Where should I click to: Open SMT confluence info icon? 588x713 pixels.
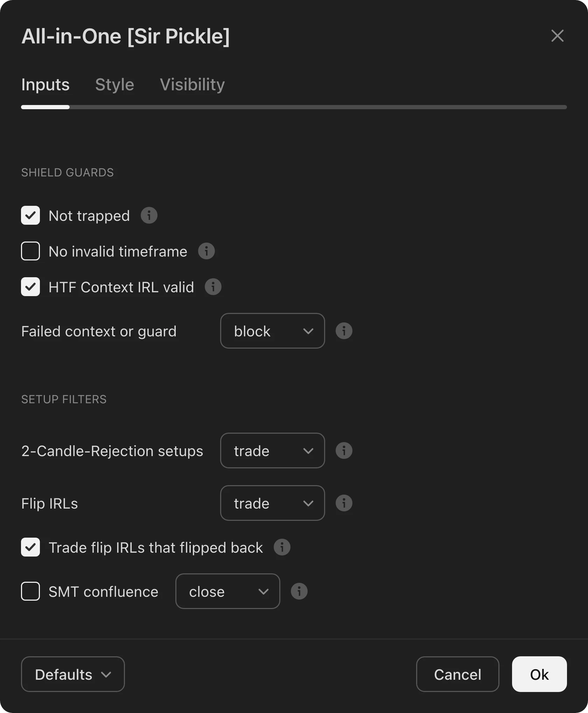click(x=299, y=591)
